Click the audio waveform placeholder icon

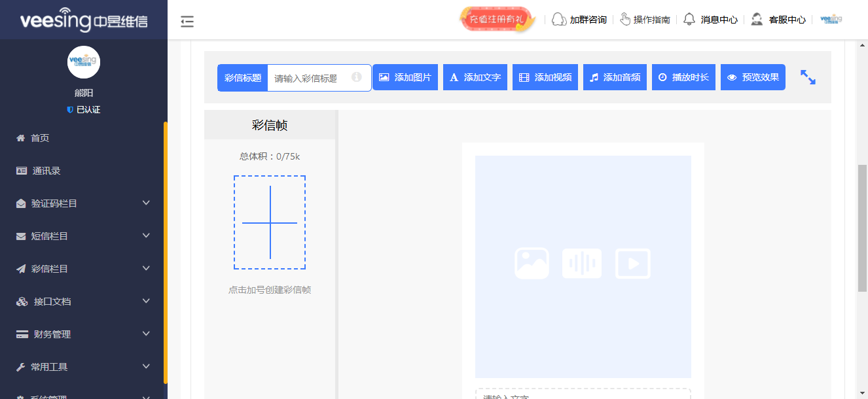point(582,264)
